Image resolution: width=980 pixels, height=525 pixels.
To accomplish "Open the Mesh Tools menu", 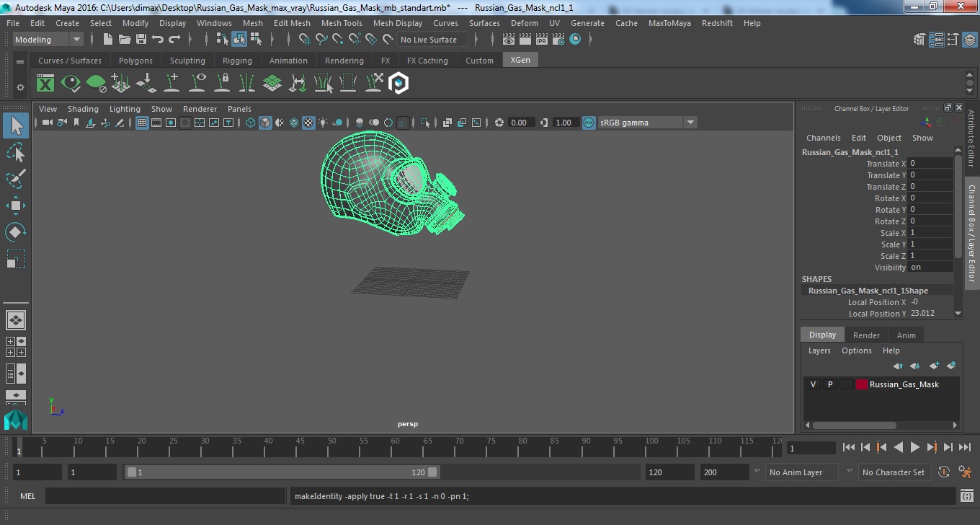I will tap(342, 23).
